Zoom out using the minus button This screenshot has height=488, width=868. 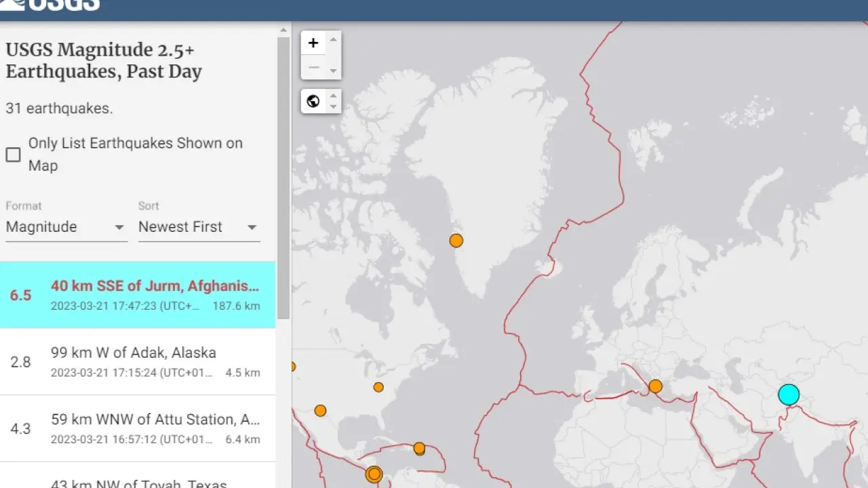pos(313,67)
